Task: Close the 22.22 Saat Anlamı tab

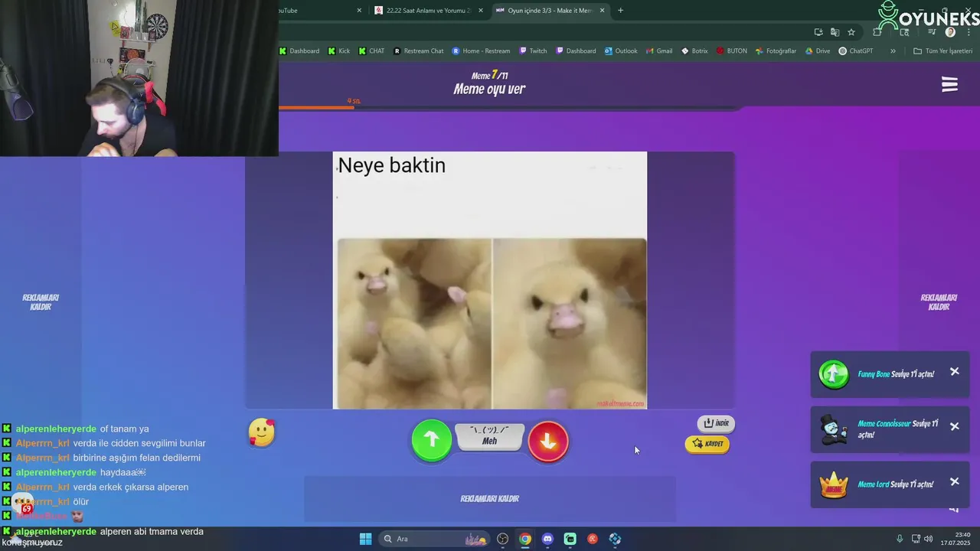Action: pyautogui.click(x=481, y=11)
